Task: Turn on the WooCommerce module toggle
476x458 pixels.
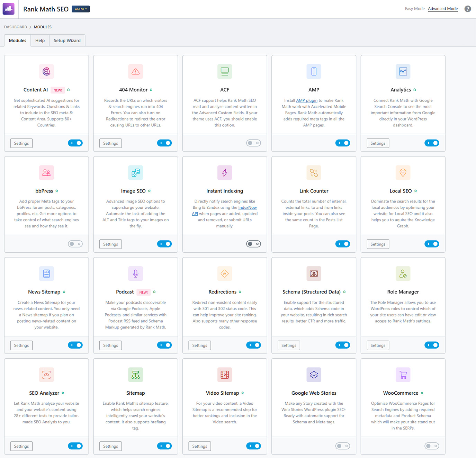Action: pos(432,446)
